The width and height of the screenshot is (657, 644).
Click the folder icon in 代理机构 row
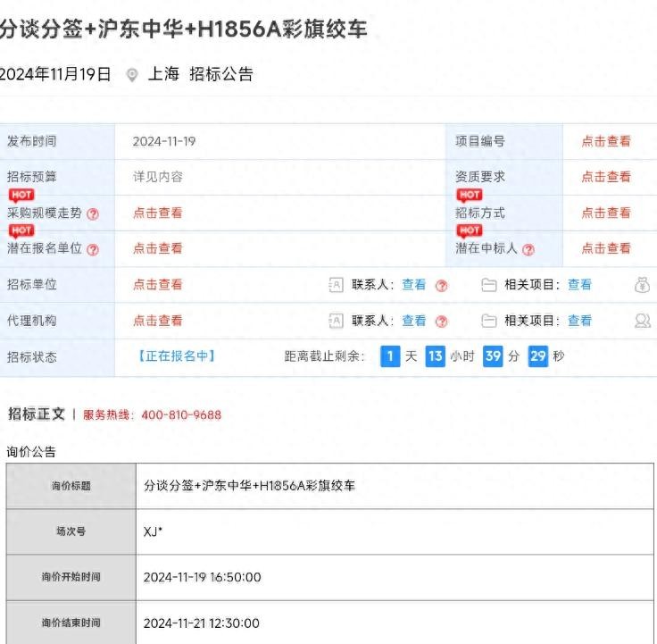pyautogui.click(x=488, y=321)
